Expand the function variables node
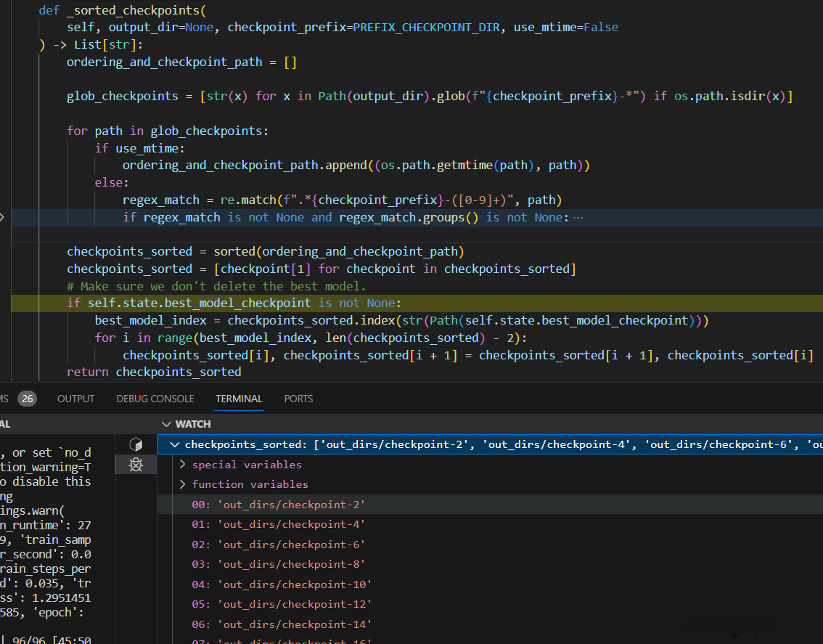The image size is (823, 644). [182, 484]
